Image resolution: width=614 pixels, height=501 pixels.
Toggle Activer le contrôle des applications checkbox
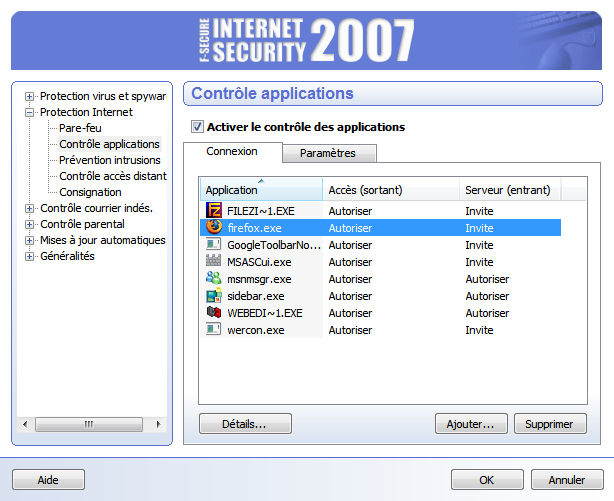point(197,127)
